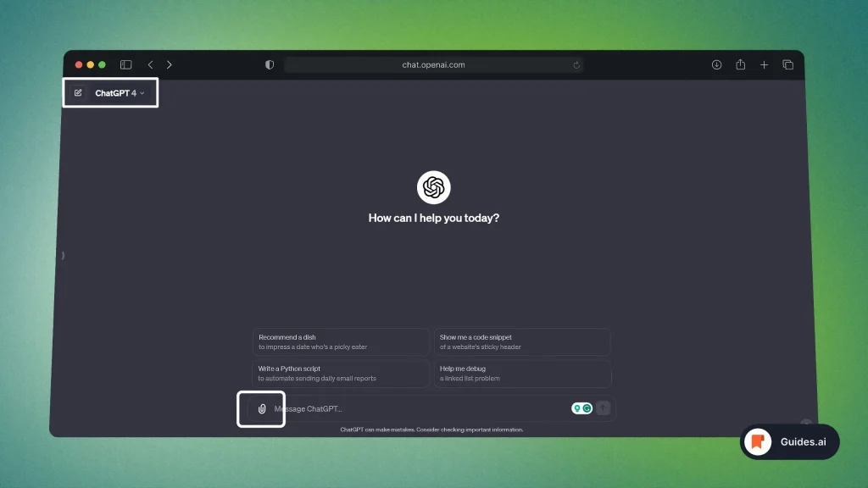The height and width of the screenshot is (488, 868).
Task: Select the Recommend a dish suggestion
Action: coord(341,342)
